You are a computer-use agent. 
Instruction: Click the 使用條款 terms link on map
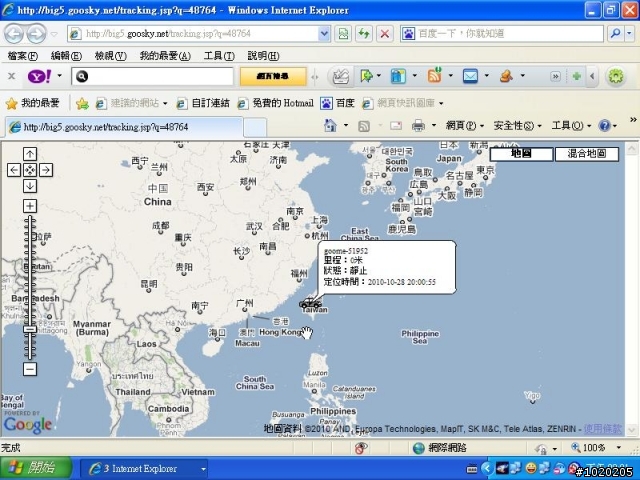[603, 429]
